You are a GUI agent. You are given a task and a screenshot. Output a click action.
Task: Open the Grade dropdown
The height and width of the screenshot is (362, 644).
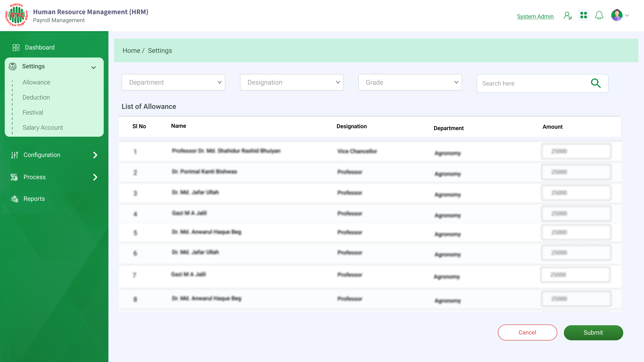tap(410, 82)
